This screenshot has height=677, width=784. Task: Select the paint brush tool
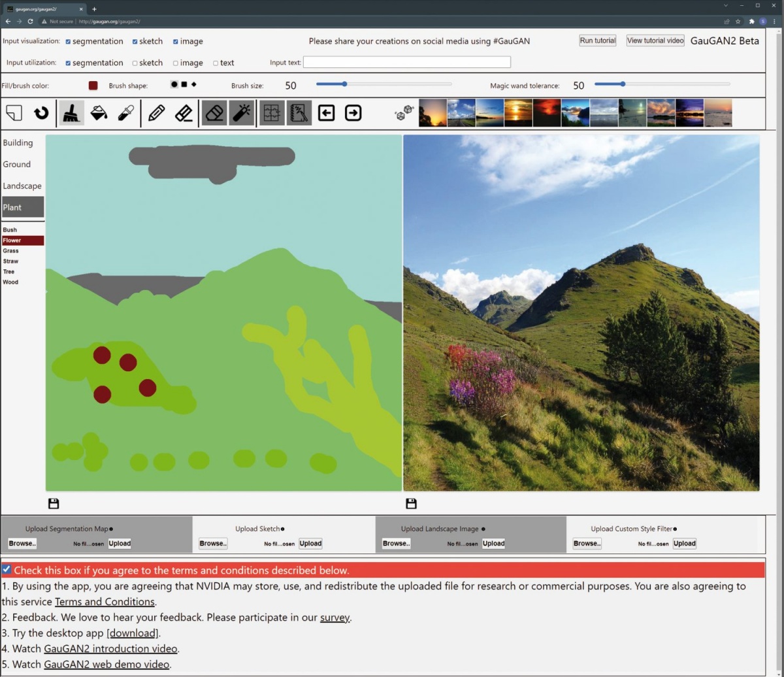(71, 113)
